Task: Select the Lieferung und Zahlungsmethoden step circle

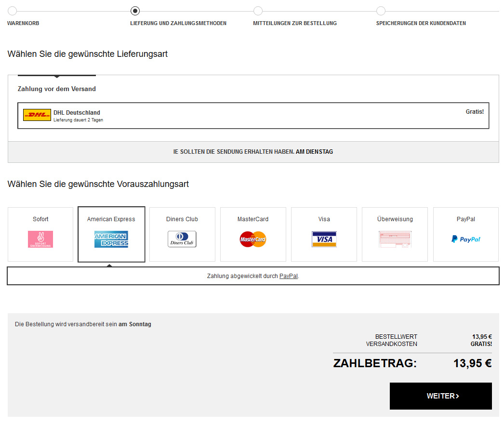Action: point(135,11)
